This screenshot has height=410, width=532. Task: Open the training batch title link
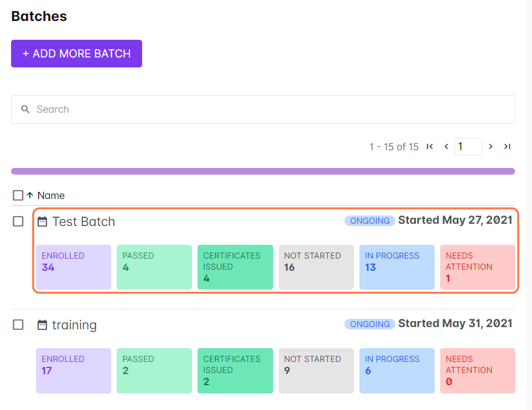pyautogui.click(x=74, y=325)
